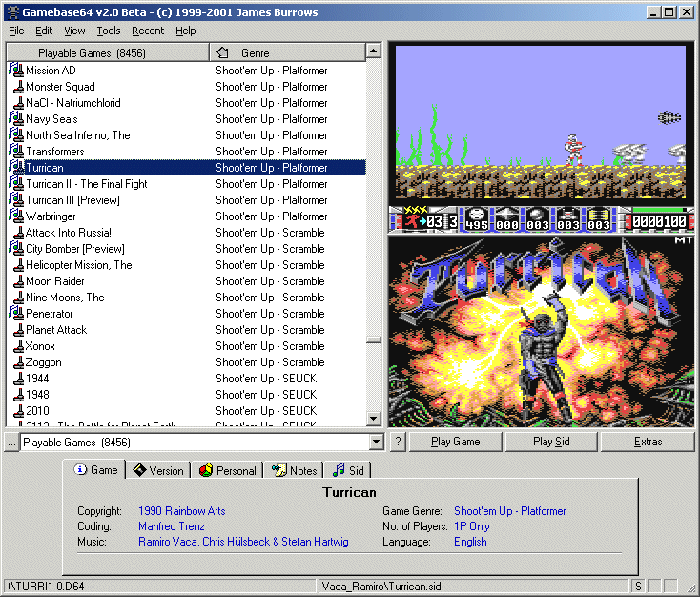Click the joystick icon beside Planet Attack

point(18,330)
